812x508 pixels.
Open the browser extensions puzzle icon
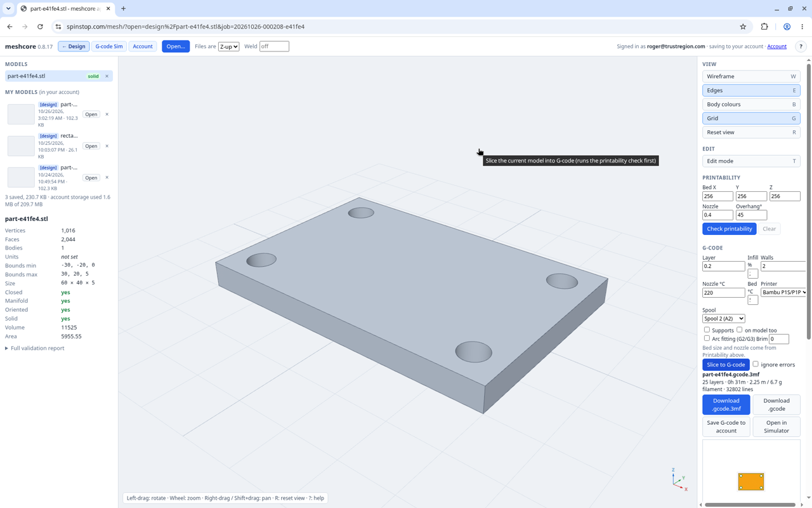point(764,27)
